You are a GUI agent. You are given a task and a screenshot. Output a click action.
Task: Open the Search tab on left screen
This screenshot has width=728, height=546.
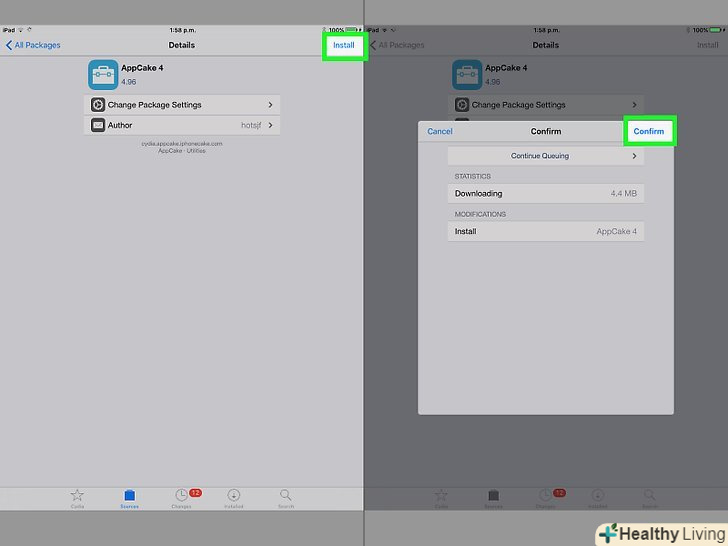286,499
